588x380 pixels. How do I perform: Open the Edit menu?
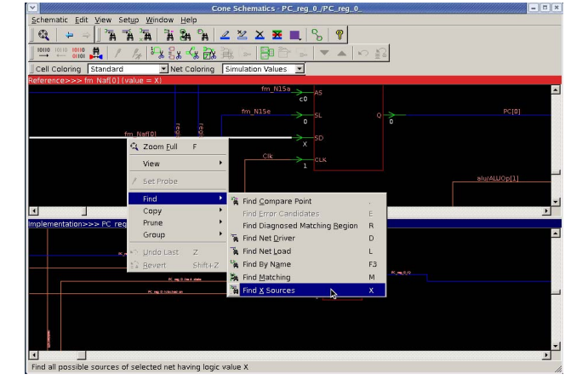click(81, 20)
